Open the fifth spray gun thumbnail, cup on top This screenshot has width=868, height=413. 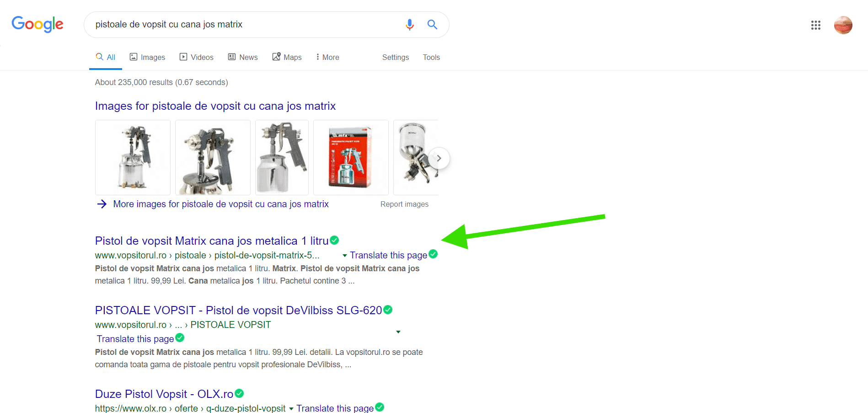click(x=416, y=158)
